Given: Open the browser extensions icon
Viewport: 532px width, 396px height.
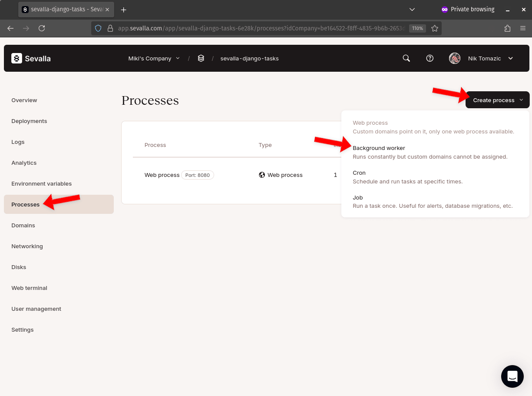Looking at the screenshot, I should point(507,28).
